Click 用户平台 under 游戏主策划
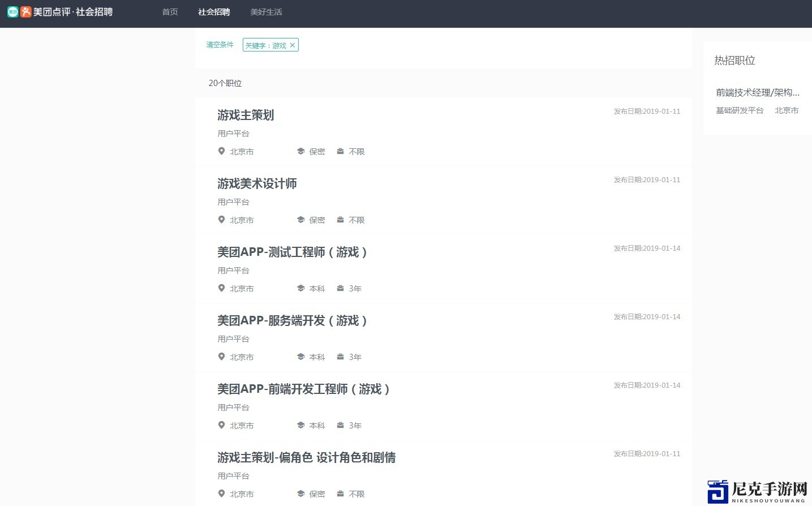The width and height of the screenshot is (812, 506). 233,134
